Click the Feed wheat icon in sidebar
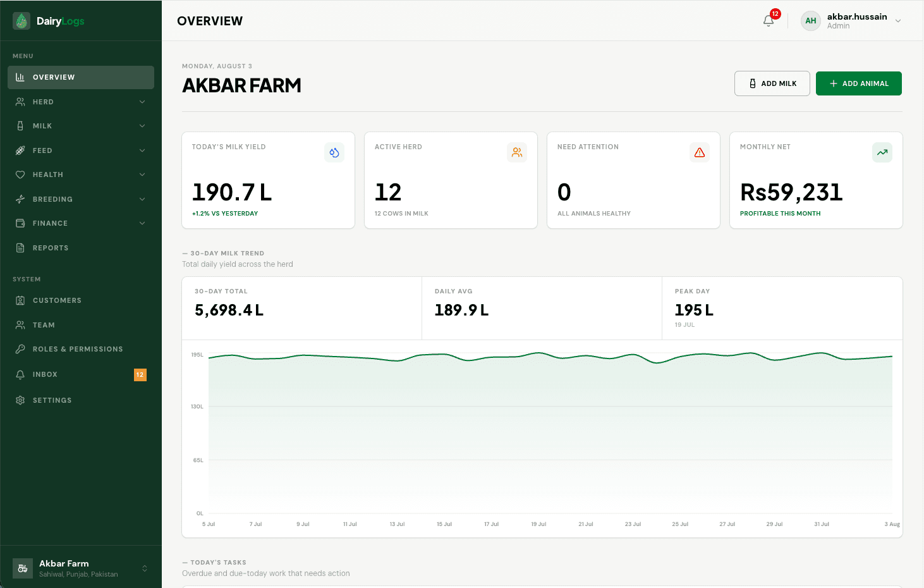This screenshot has height=588, width=924. [20, 150]
